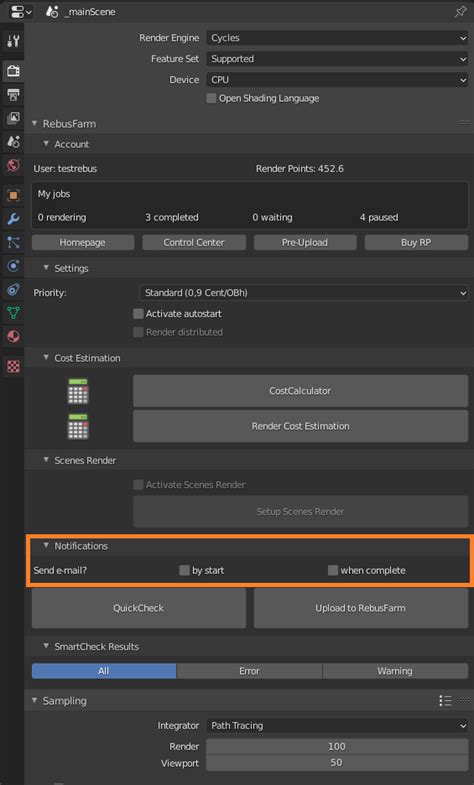Open the Output properties printer icon
474x785 pixels.
pos(13,95)
